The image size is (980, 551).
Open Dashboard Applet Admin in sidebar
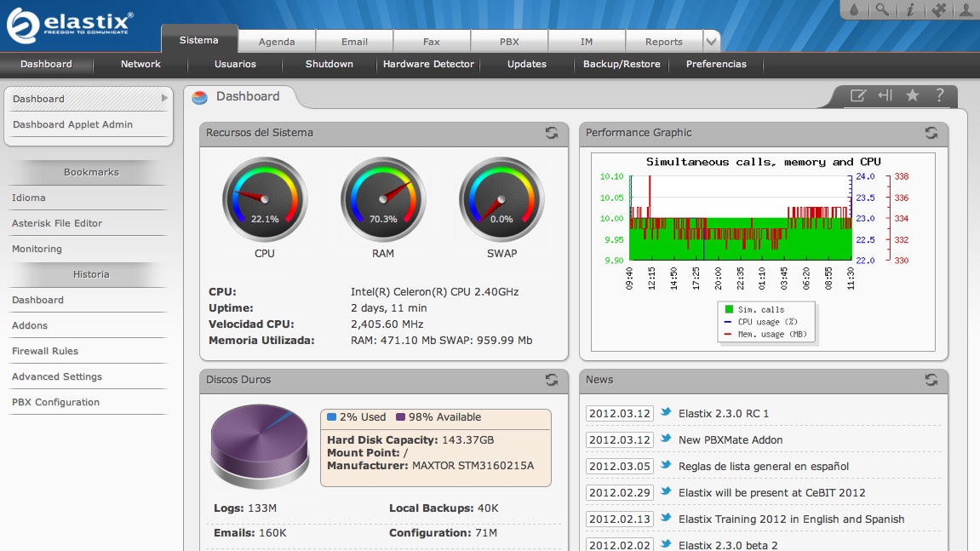click(x=72, y=124)
